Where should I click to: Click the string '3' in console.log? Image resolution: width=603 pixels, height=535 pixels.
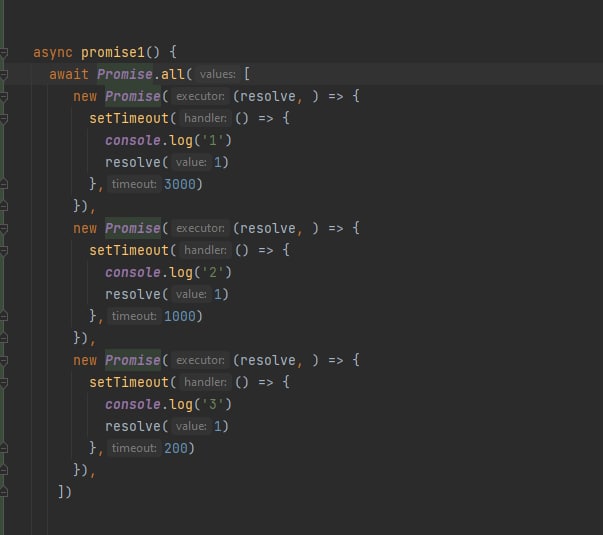point(213,404)
